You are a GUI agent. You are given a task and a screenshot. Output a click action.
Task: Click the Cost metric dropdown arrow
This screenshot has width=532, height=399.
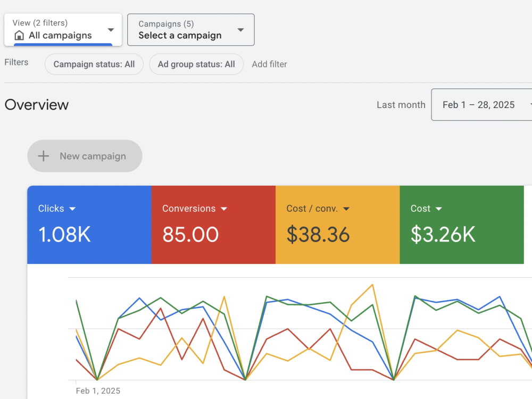point(439,209)
